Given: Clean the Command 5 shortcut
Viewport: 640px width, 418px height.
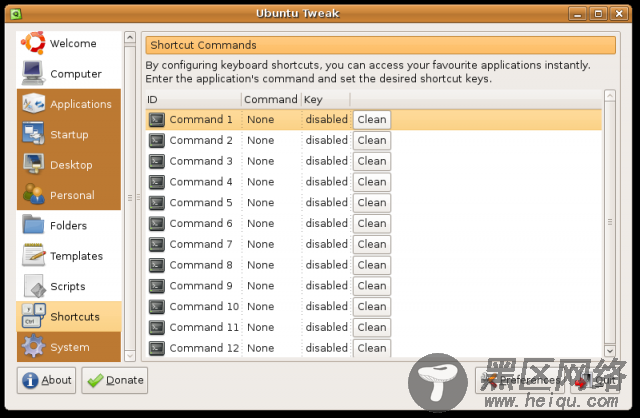Looking at the screenshot, I should 371,203.
